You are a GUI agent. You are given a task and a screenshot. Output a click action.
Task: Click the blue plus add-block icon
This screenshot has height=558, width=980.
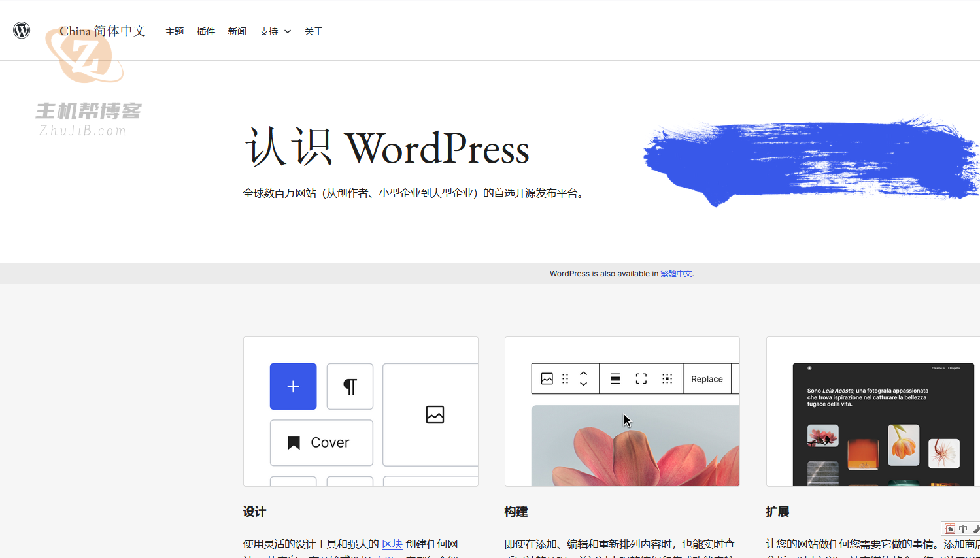(x=294, y=386)
